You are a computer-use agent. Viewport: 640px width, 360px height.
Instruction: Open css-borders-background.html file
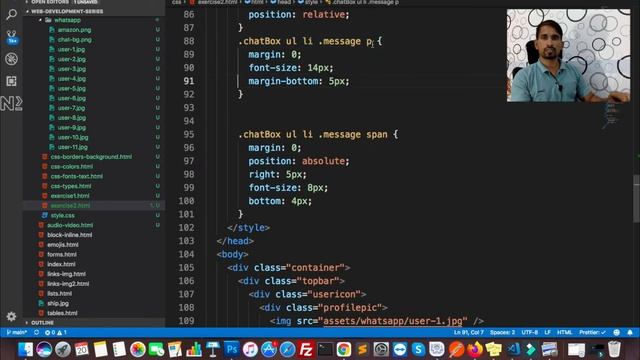pos(91,157)
